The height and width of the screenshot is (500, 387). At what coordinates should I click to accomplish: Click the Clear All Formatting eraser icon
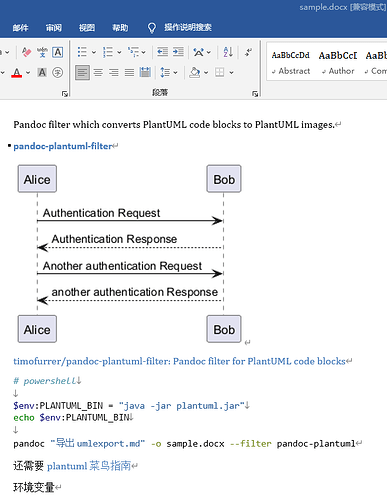tap(26, 52)
